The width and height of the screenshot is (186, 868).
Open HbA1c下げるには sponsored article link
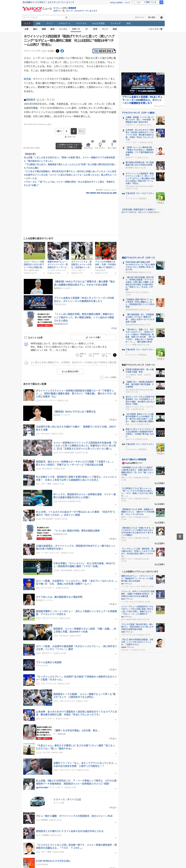tap(84, 283)
